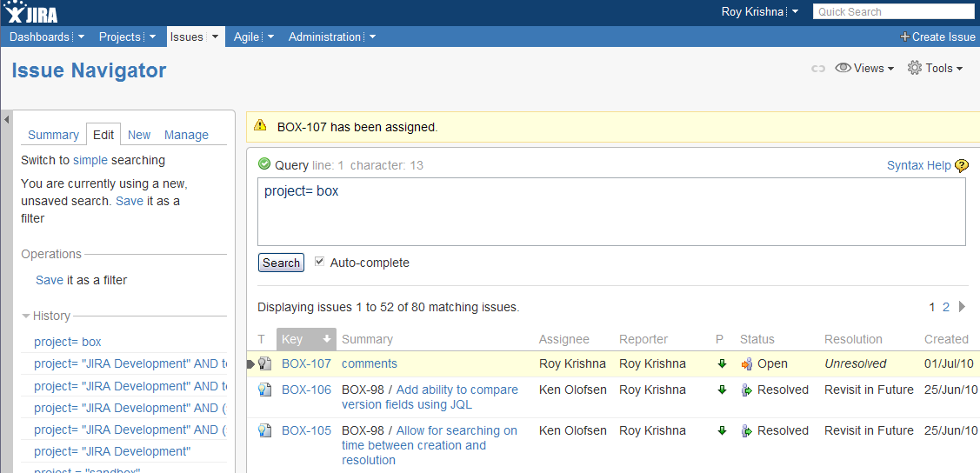
Task: Click the sort arrow in Key column header
Action: pos(326,339)
